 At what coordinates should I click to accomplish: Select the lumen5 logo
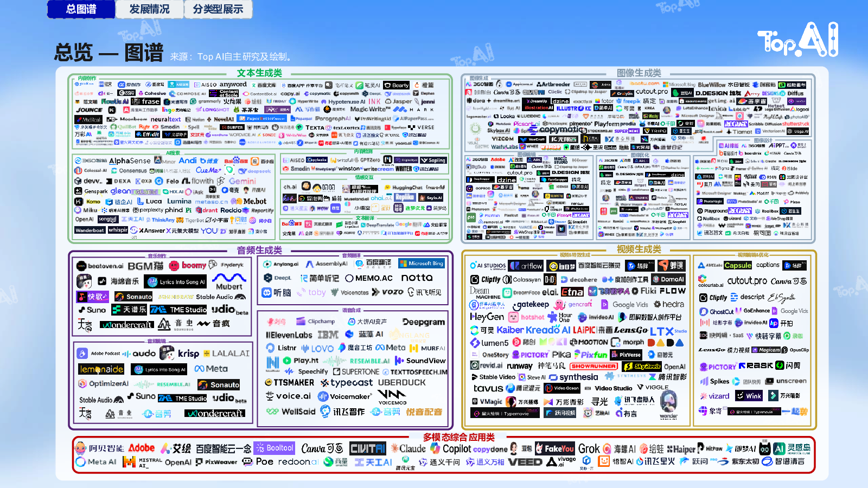coord(490,343)
